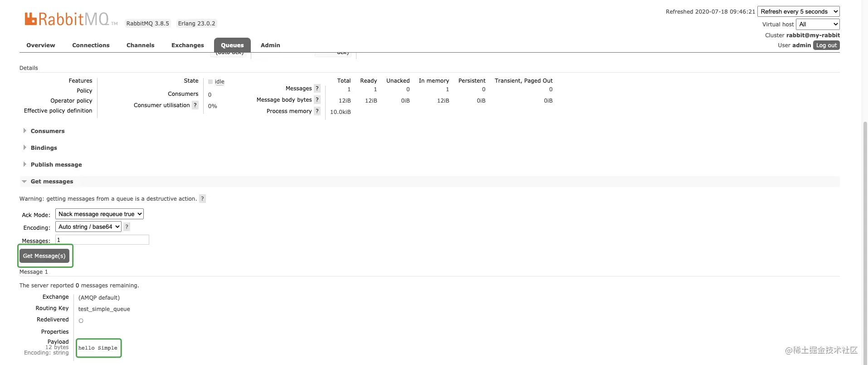Open the refresh interval dropdown
868x365 pixels.
pyautogui.click(x=799, y=11)
